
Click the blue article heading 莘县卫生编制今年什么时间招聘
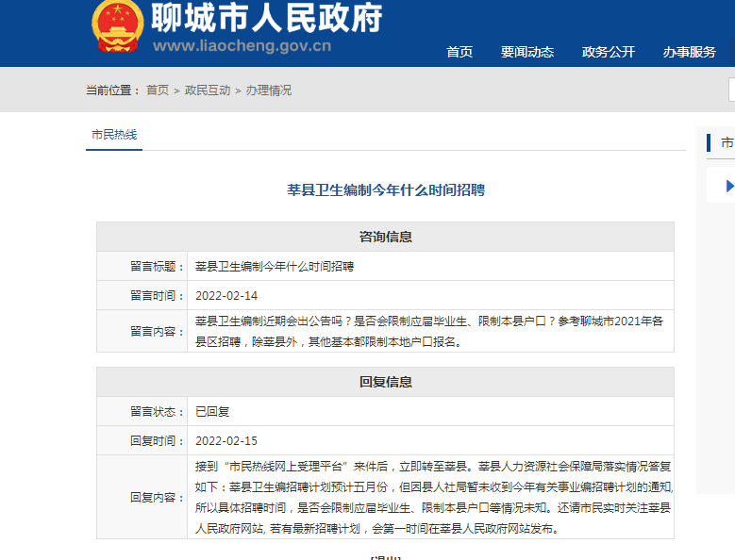coord(385,189)
